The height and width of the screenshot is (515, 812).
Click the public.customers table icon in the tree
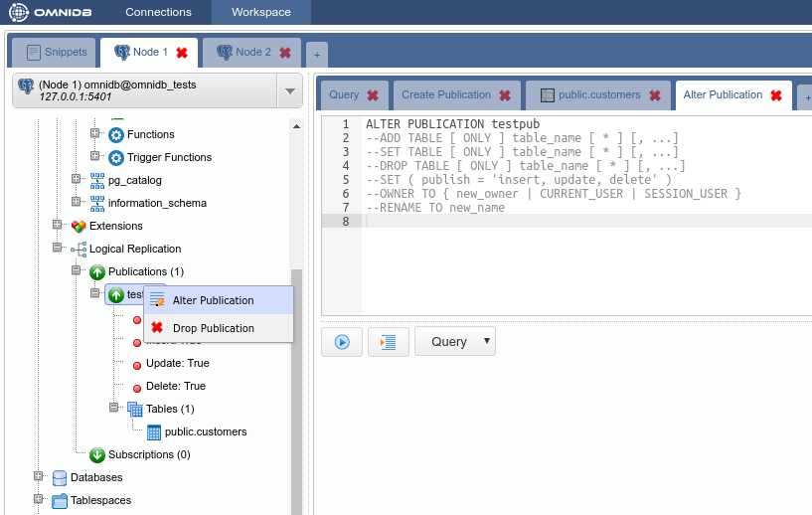pos(153,431)
